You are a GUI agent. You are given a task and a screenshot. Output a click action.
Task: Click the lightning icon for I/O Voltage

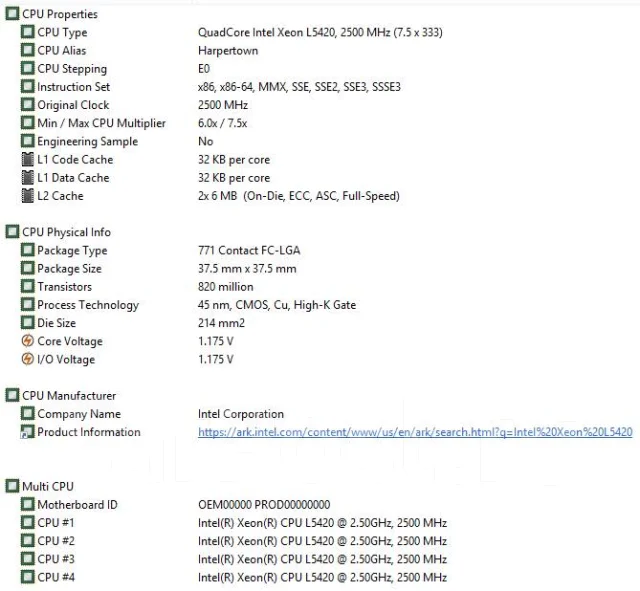pos(27,359)
